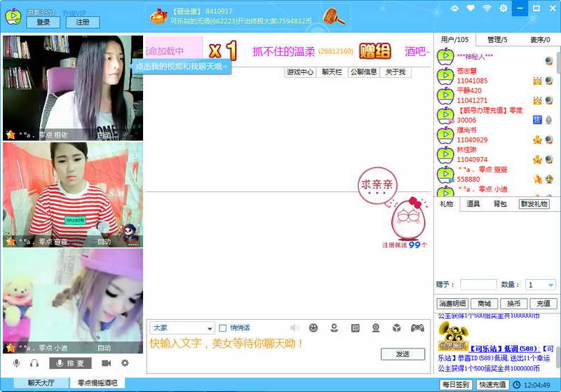Click the stamp (印) icon in chat toolbar

355,328
